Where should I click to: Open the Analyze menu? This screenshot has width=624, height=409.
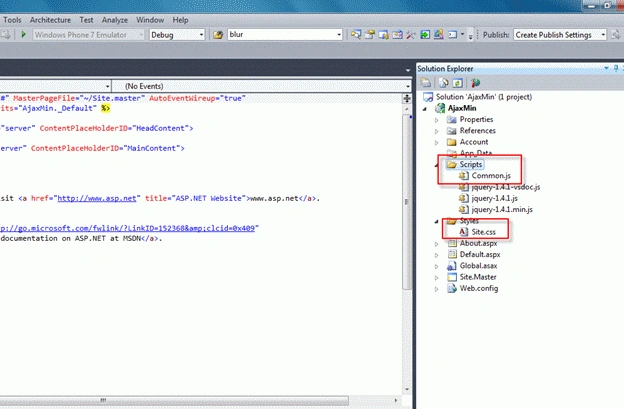[115, 20]
